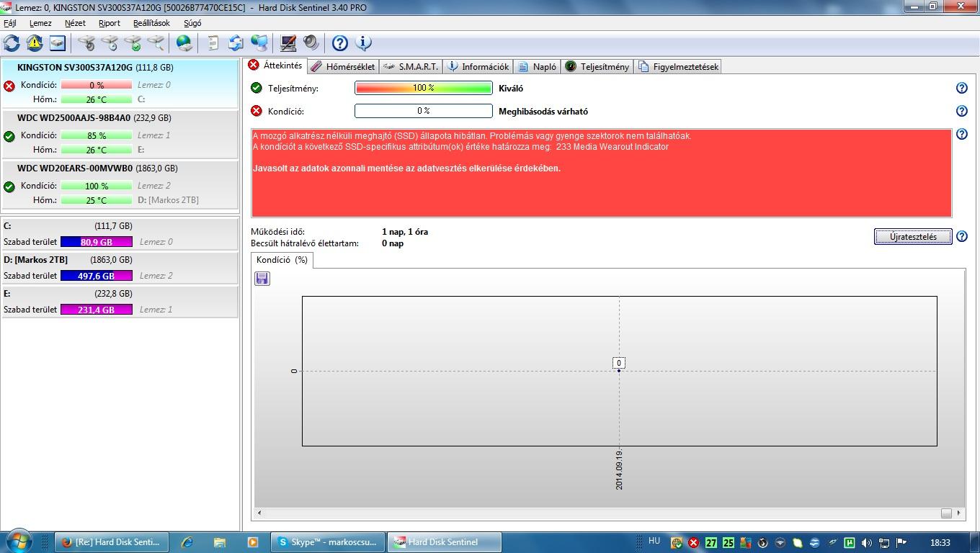The height and width of the screenshot is (553, 980).
Task: Open the Lemez menu
Action: click(x=40, y=23)
